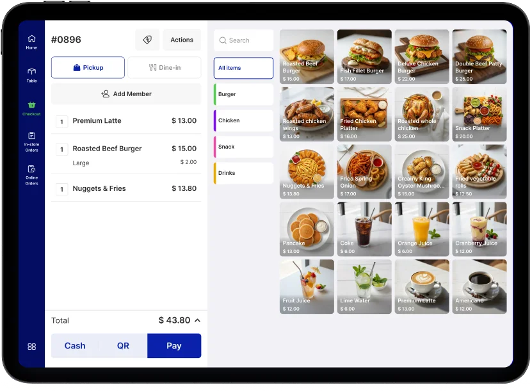The width and height of the screenshot is (532, 392).
Task: Add Fish Fillet Burger to order
Action: pos(364,56)
